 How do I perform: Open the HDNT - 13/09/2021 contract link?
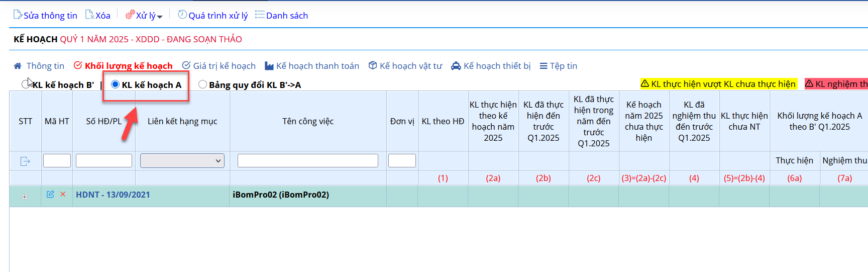pyautogui.click(x=113, y=195)
